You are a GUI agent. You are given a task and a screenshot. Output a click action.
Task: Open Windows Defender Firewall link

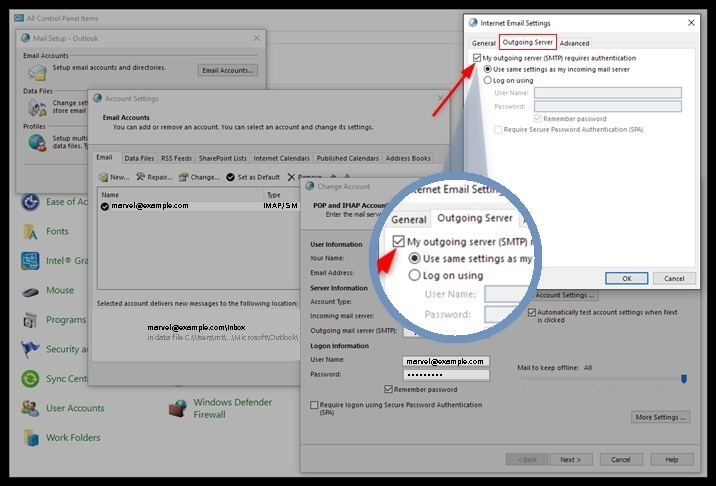[x=232, y=408]
